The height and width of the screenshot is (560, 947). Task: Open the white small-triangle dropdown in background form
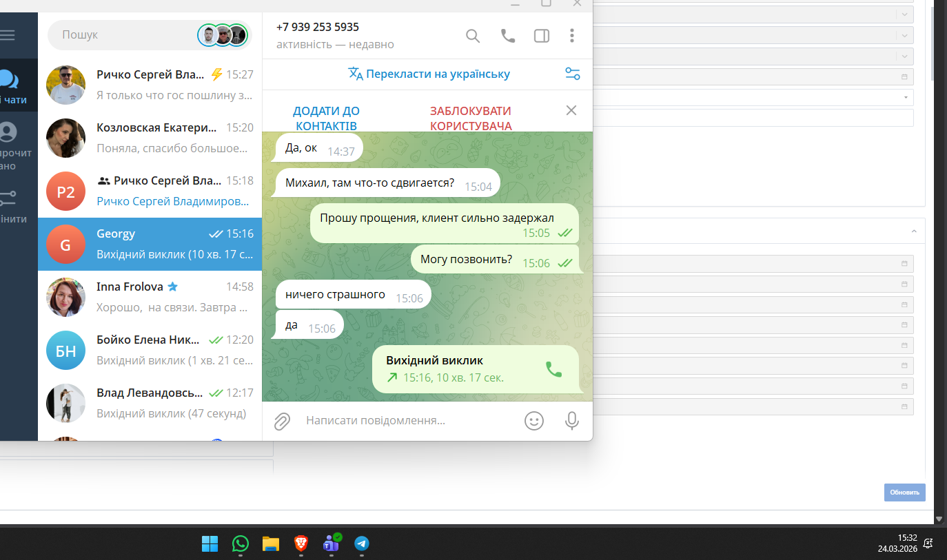click(x=906, y=97)
